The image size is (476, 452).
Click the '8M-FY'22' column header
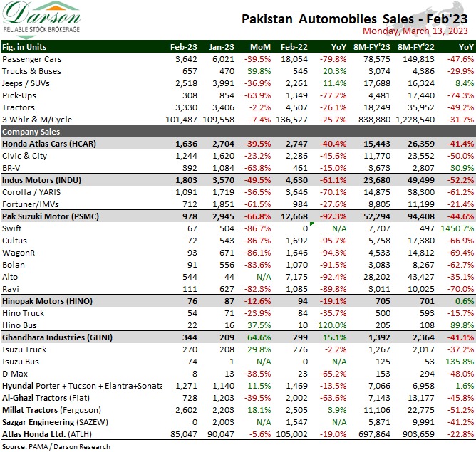pyautogui.click(x=416, y=47)
